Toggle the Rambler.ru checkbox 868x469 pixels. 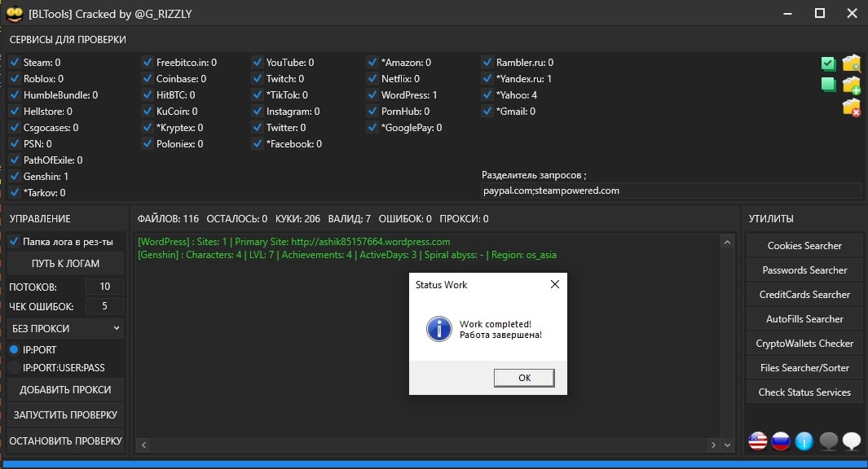coord(487,62)
